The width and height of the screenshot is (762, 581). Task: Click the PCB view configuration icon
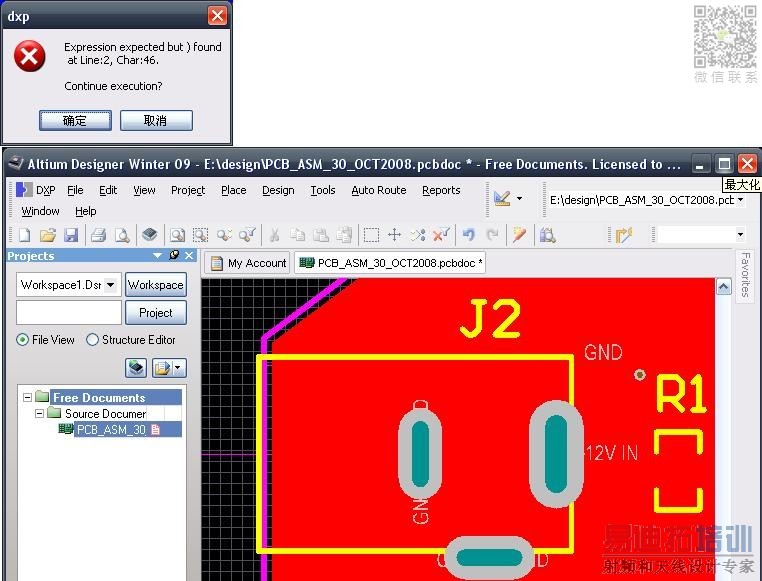(x=502, y=198)
